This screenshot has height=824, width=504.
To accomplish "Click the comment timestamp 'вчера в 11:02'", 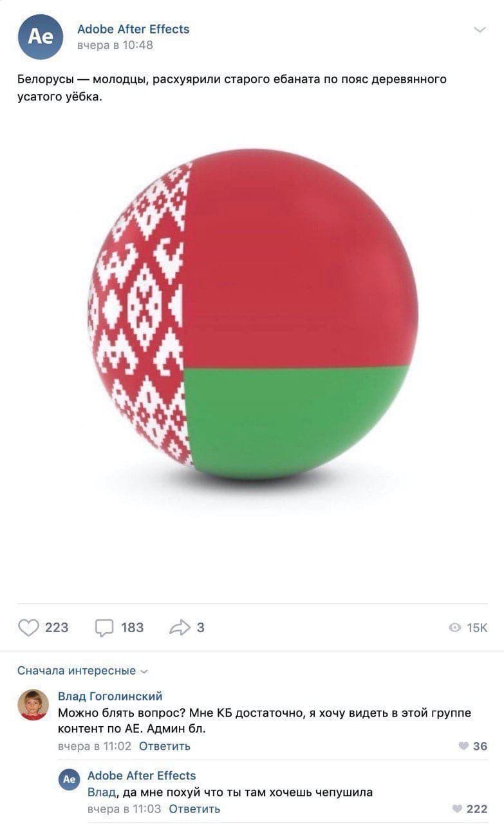I will point(95,746).
